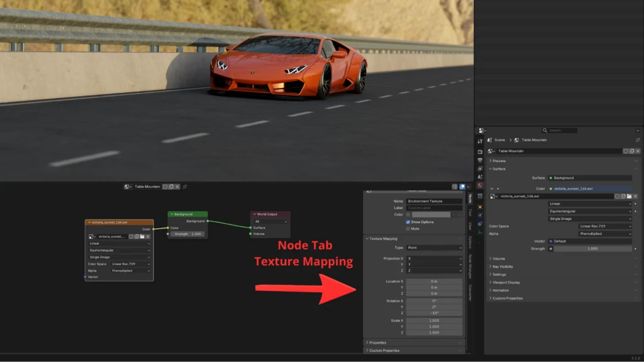This screenshot has width=644, height=362.
Task: Unlink victoria_sunset_16k.exr image in Properties panel
Action: (x=635, y=196)
